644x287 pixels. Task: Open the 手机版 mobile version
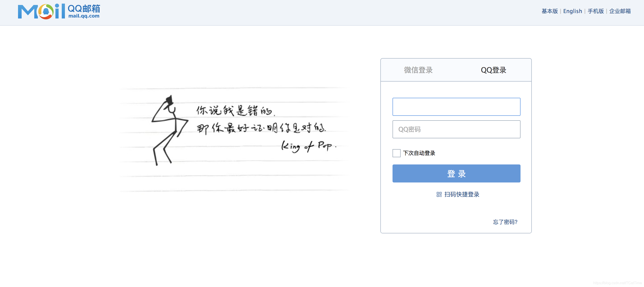point(596,11)
